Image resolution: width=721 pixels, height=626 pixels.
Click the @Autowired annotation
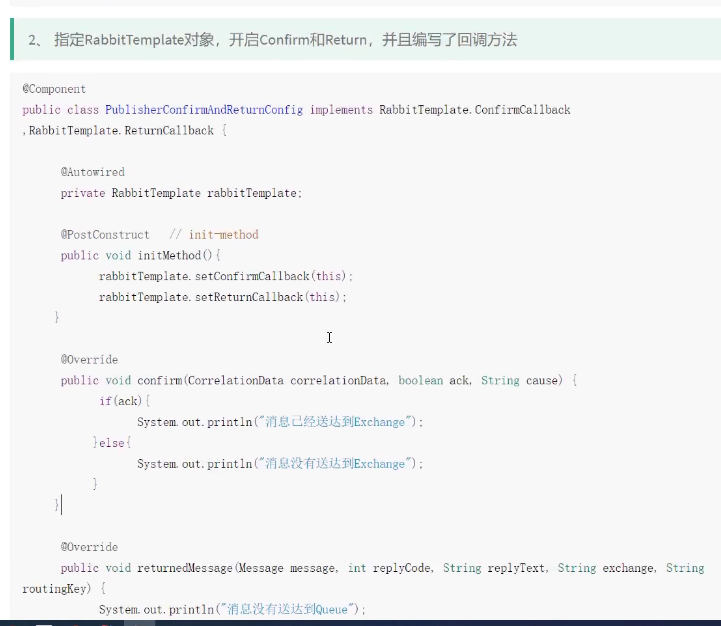(92, 172)
